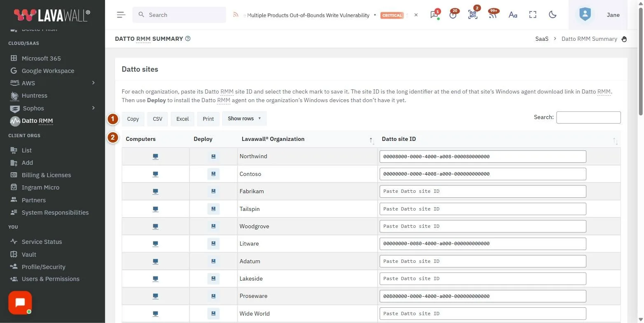Open feed notifications icon showing 99+
Screen dimensions: 644x323
[493, 15]
